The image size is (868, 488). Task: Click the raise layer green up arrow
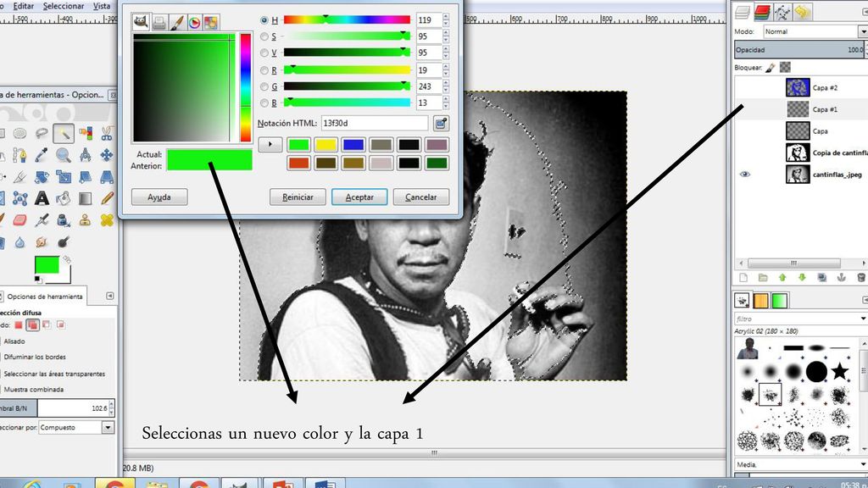782,277
